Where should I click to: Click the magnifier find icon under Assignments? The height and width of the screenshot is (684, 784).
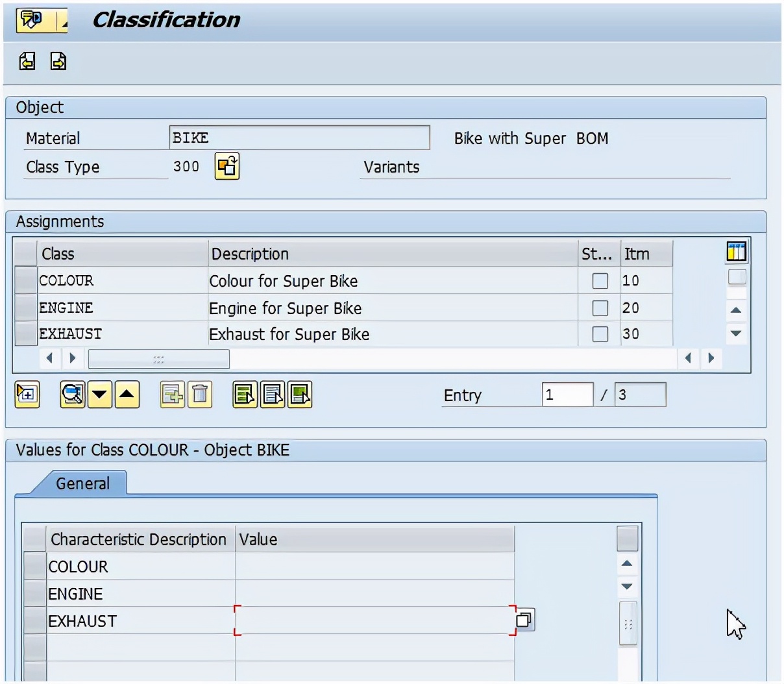point(72,394)
